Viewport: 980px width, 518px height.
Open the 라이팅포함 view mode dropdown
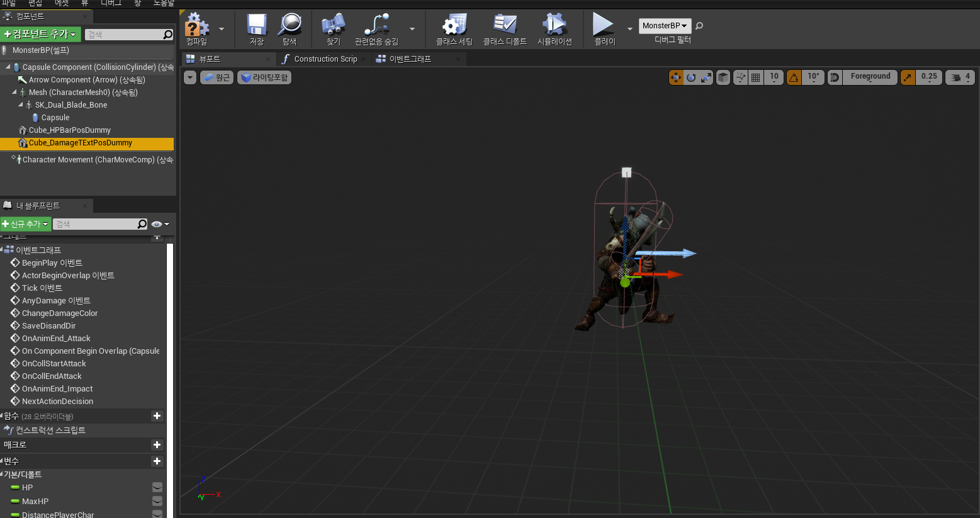(264, 77)
